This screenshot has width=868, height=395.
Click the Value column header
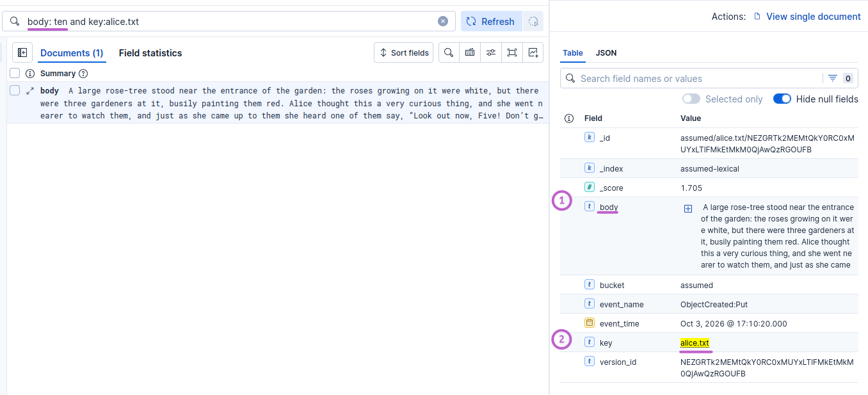691,118
